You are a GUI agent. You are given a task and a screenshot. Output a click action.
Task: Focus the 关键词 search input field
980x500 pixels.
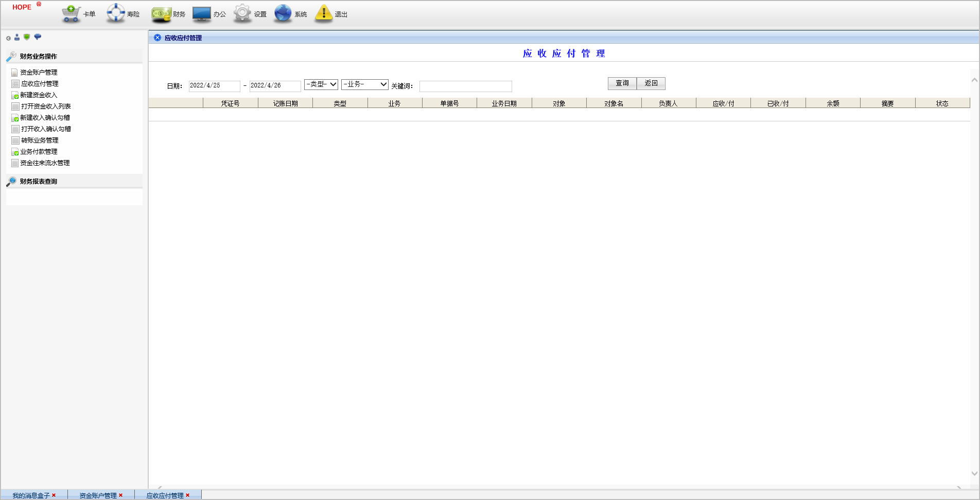[465, 86]
